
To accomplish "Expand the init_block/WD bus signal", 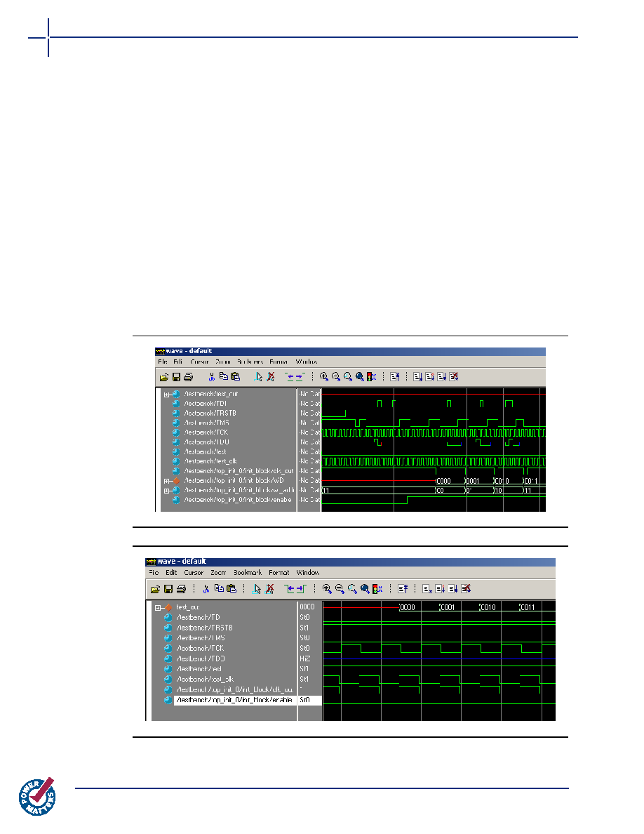I will [167, 481].
